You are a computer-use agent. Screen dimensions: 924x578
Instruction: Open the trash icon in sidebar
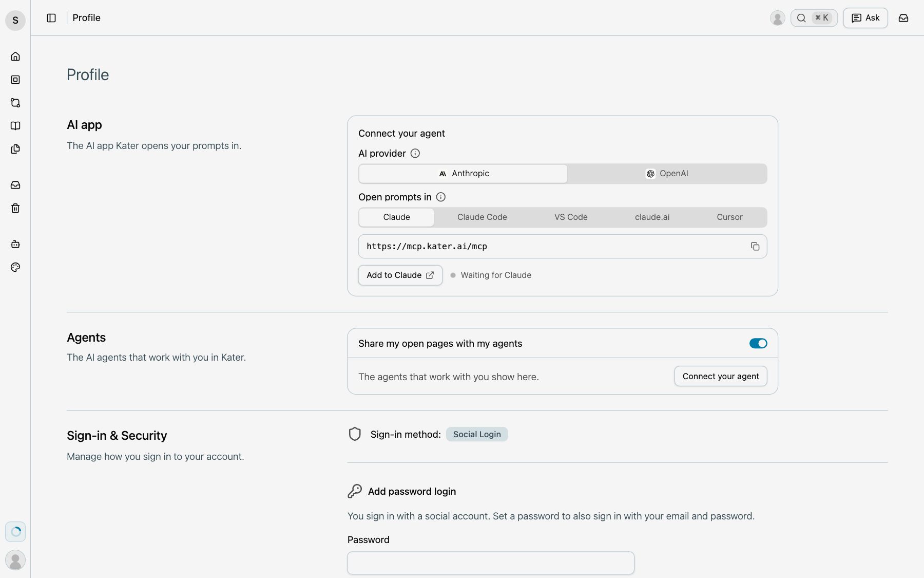tap(15, 208)
